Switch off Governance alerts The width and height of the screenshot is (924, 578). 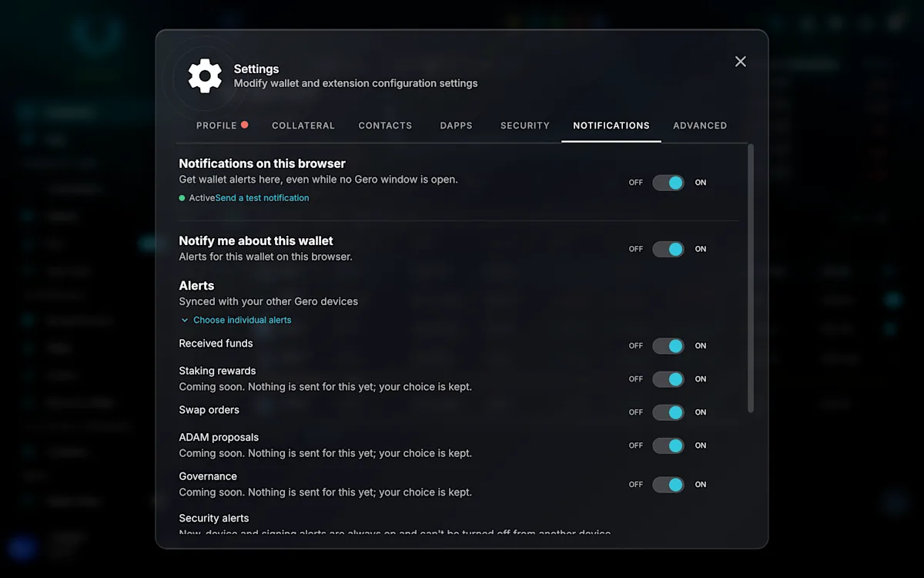click(668, 485)
